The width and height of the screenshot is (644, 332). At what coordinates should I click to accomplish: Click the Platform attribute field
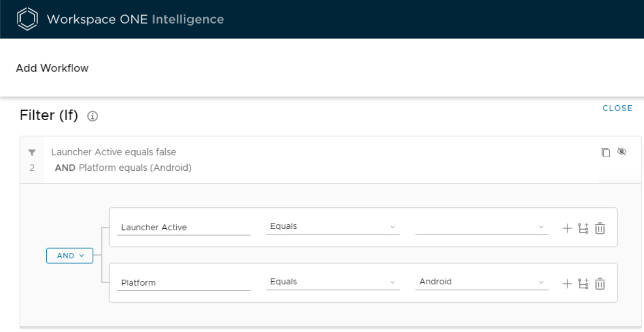183,282
